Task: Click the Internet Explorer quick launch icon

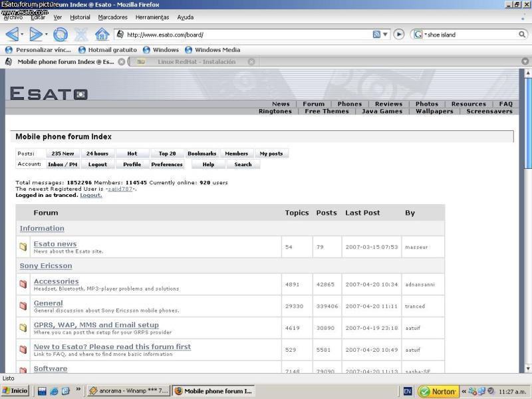Action: tap(54, 391)
